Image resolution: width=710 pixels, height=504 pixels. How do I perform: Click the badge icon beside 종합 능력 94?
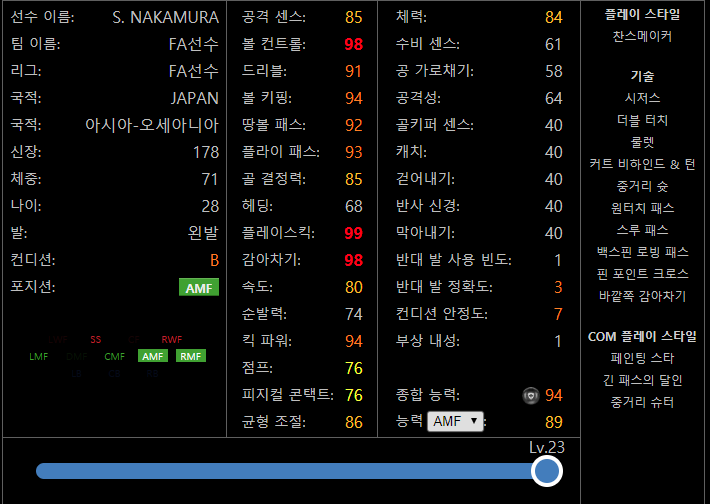tap(531, 395)
